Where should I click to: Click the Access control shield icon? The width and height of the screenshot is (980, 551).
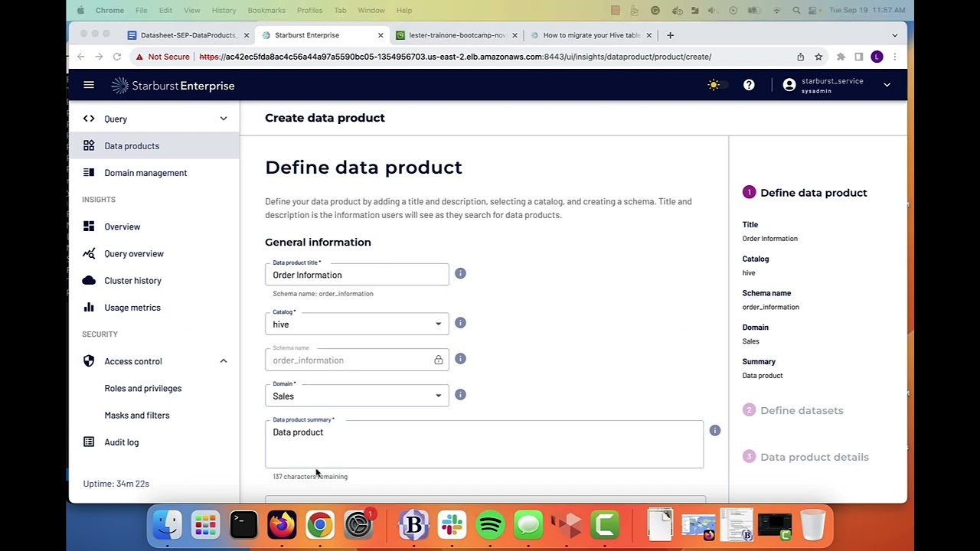89,361
